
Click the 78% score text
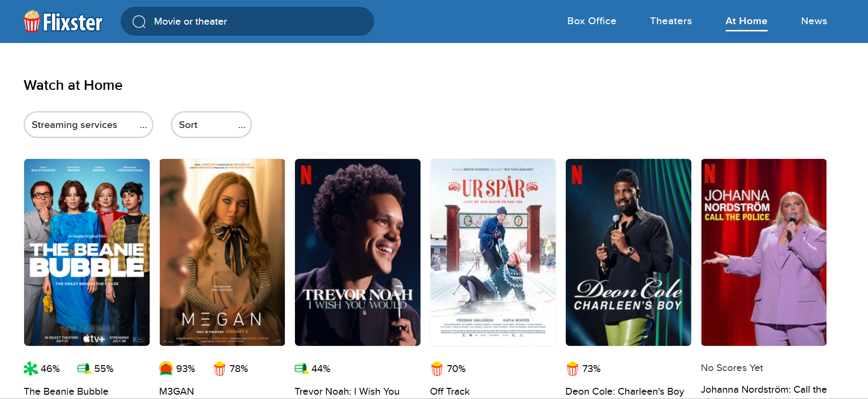(x=239, y=369)
